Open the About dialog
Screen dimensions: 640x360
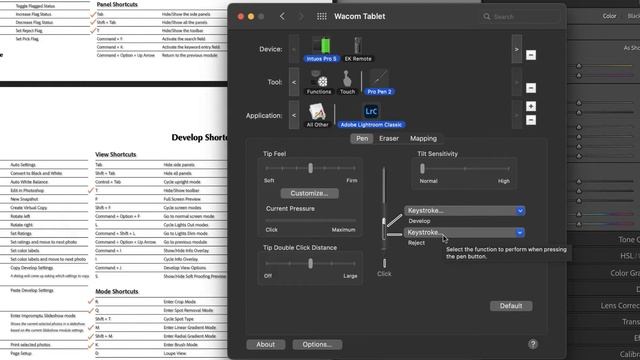click(x=265, y=344)
